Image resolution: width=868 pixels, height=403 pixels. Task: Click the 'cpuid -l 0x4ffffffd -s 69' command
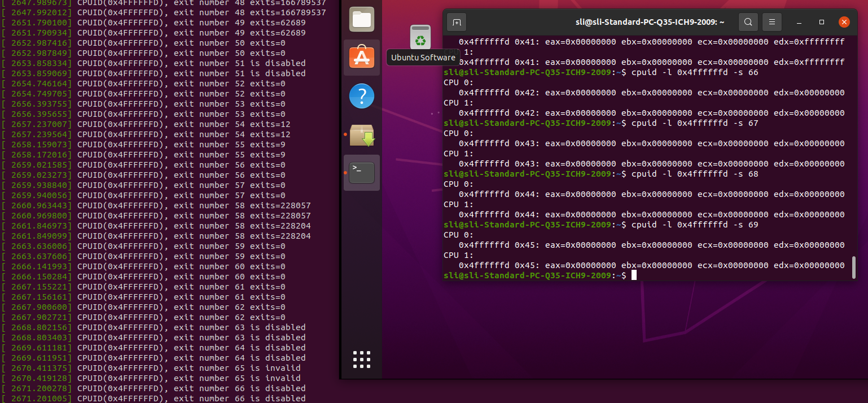pos(695,225)
